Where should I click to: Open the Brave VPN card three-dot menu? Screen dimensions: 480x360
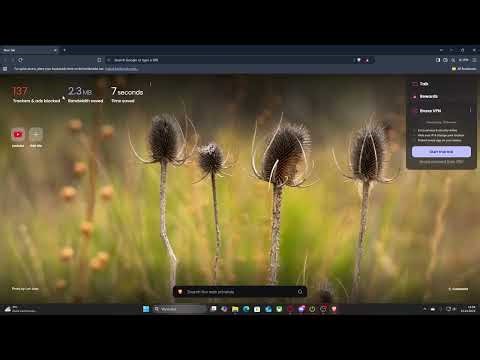tap(471, 110)
